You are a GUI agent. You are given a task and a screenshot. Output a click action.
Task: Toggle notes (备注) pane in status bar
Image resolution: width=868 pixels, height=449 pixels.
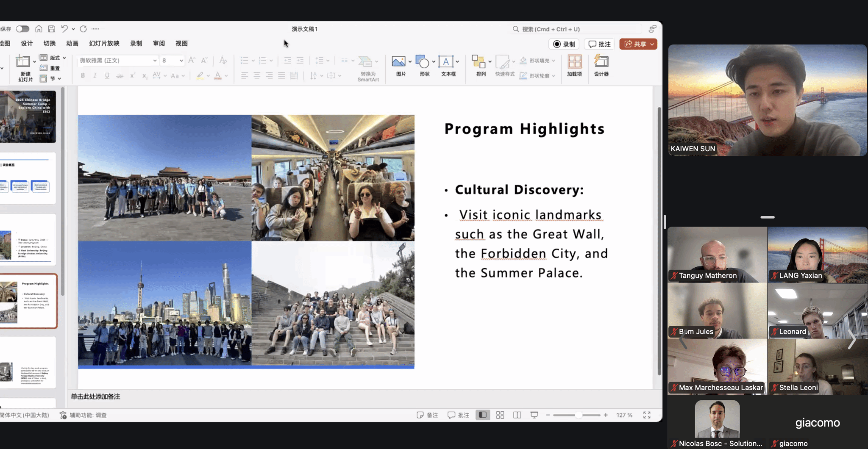(427, 415)
